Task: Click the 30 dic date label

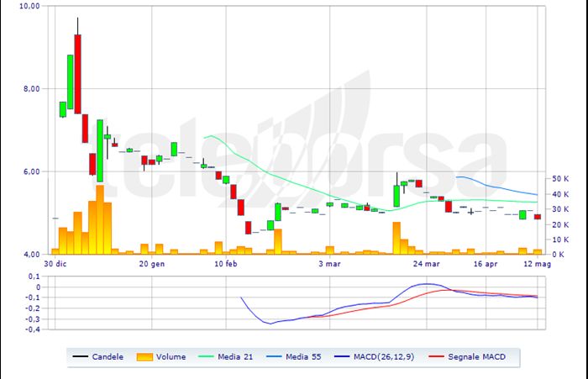Action: point(55,264)
